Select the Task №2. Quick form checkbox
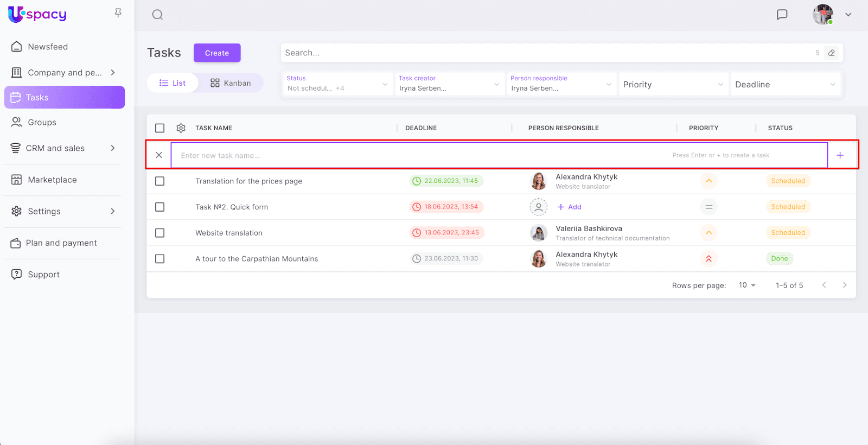Viewport: 868px width, 445px height. click(x=159, y=207)
